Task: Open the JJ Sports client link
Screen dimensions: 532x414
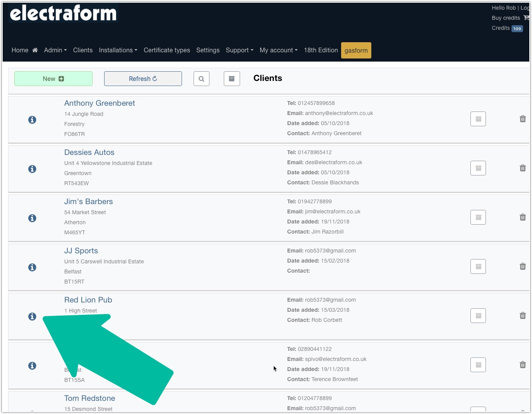Action: (81, 251)
